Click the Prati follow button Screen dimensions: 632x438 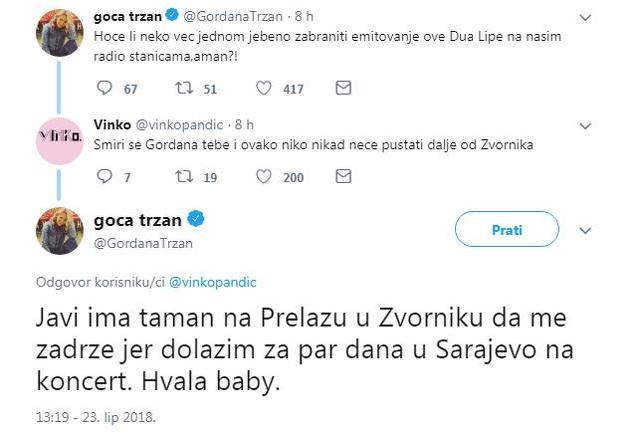tap(506, 230)
